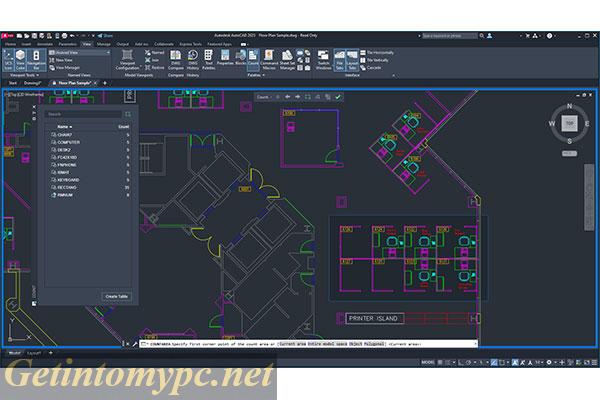Open the Count toolbar dropdown

click(264, 97)
